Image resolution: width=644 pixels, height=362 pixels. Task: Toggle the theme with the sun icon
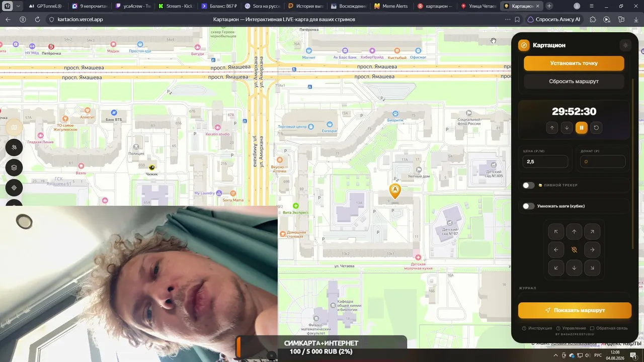[625, 45]
